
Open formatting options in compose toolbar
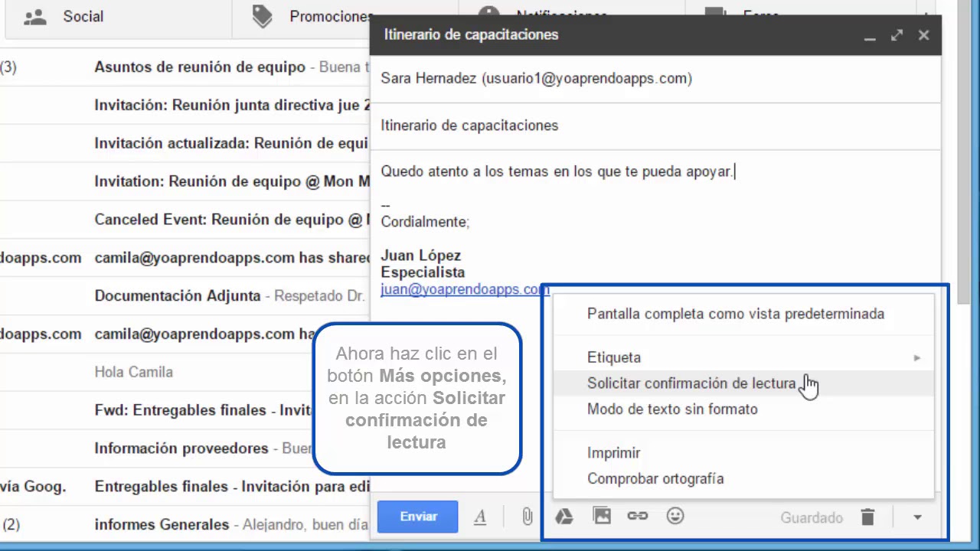click(480, 517)
